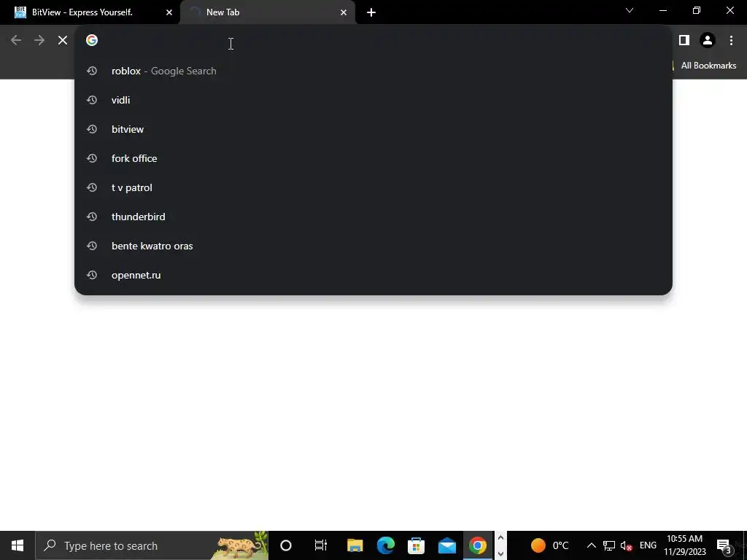Open the tab search dropdown arrow
Viewport: 747px width, 560px height.
630,10
